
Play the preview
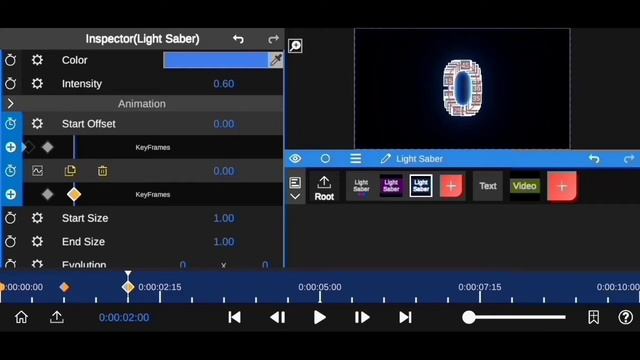tap(320, 317)
